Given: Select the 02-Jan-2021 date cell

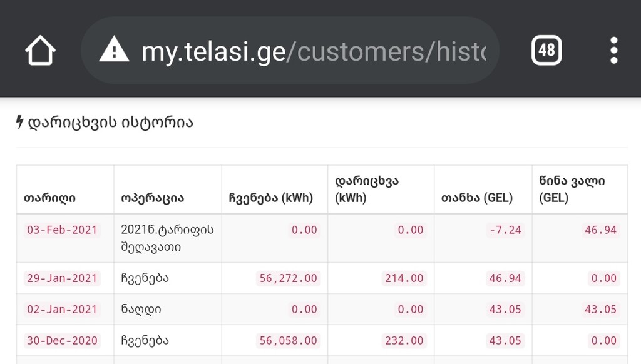Looking at the screenshot, I should pyautogui.click(x=62, y=310).
